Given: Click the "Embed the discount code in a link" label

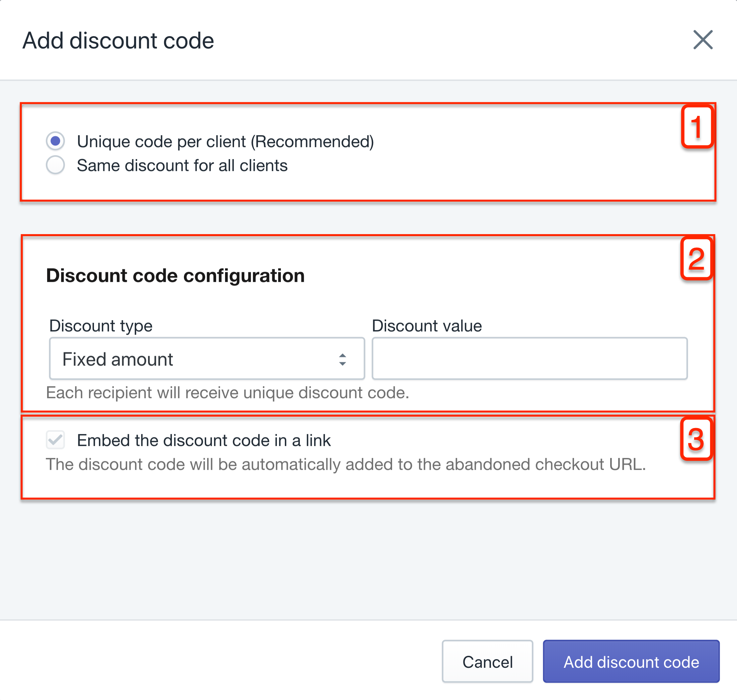Looking at the screenshot, I should (x=204, y=441).
